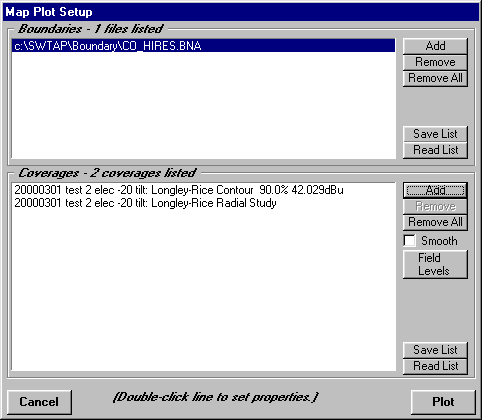Select the CO_HIRES.BNA boundary file entry
The image size is (482, 420).
click(x=203, y=46)
